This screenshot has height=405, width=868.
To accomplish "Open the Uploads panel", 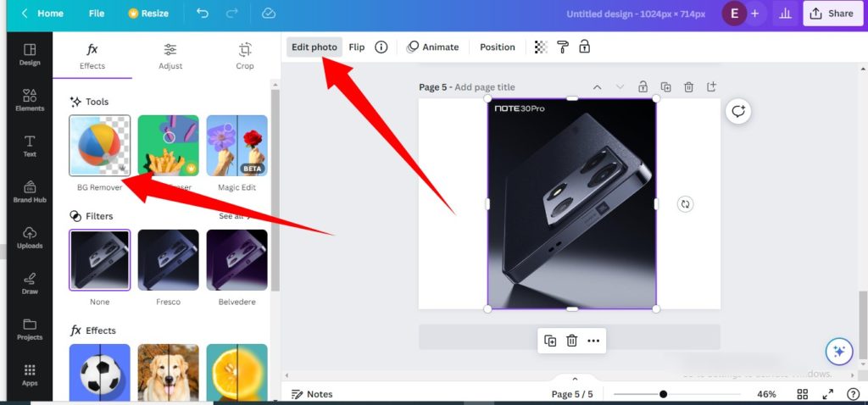I will 30,238.
